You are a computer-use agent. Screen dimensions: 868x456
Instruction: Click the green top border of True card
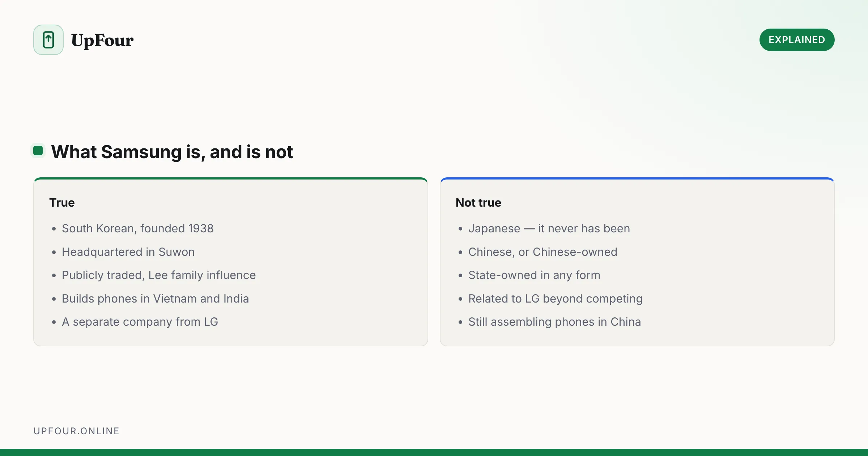[x=231, y=178]
